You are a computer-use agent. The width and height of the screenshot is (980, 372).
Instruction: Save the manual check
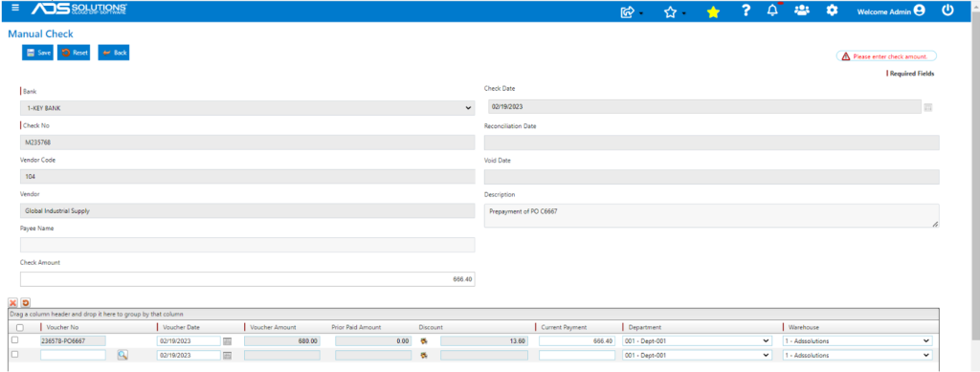click(x=37, y=53)
